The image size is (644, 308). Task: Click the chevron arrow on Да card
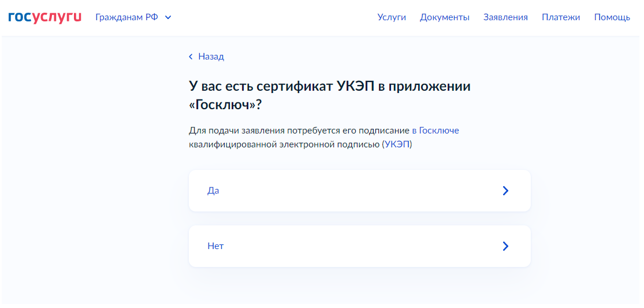(x=505, y=191)
